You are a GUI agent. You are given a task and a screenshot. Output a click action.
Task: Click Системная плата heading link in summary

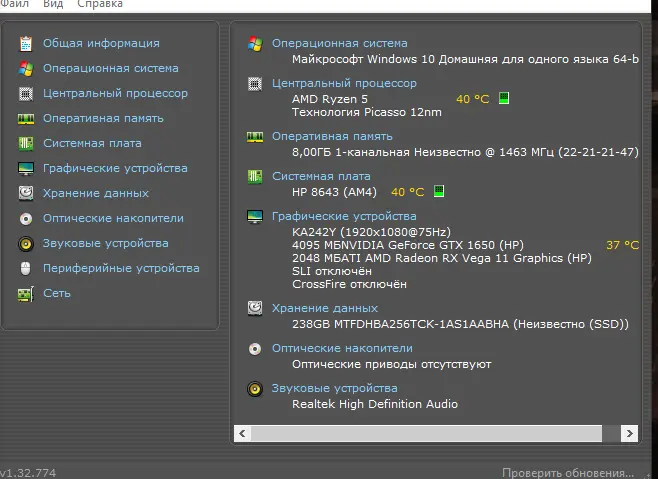point(321,176)
